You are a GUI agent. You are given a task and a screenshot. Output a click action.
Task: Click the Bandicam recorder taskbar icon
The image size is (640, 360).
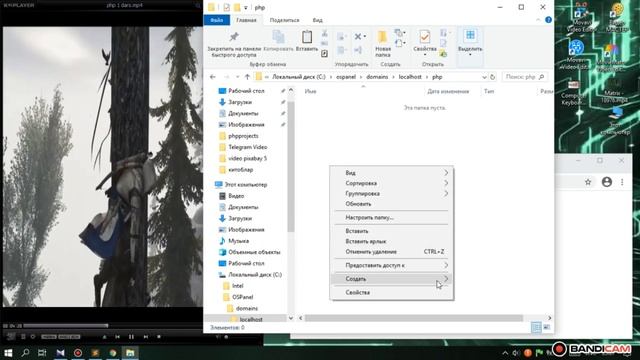pos(78,352)
